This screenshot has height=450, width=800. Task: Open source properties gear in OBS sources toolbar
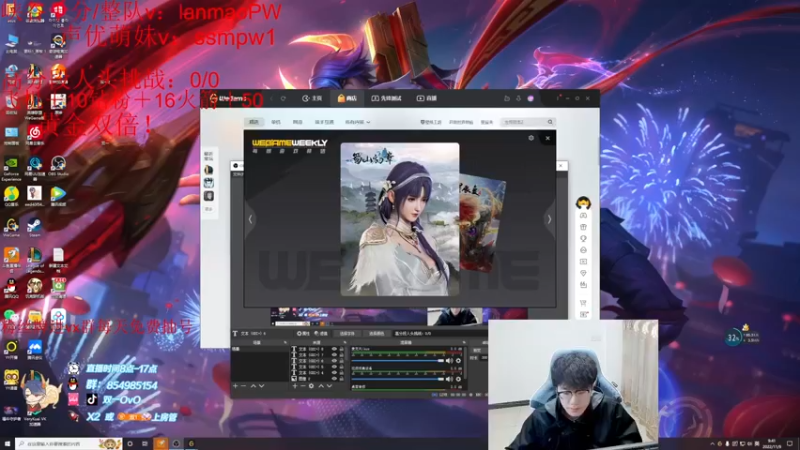(x=311, y=386)
